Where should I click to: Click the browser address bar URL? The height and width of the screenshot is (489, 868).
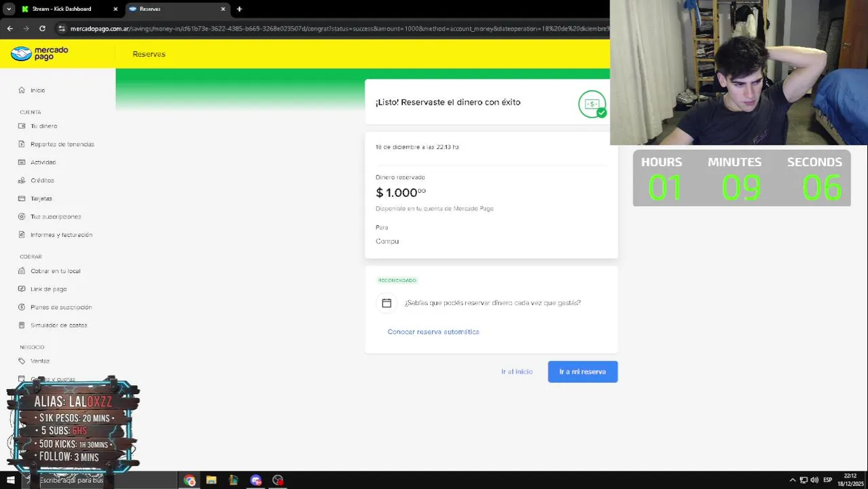pos(340,29)
